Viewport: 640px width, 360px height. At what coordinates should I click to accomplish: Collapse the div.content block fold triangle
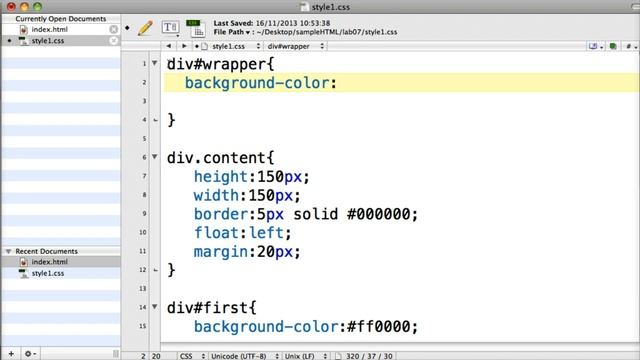coord(155,157)
